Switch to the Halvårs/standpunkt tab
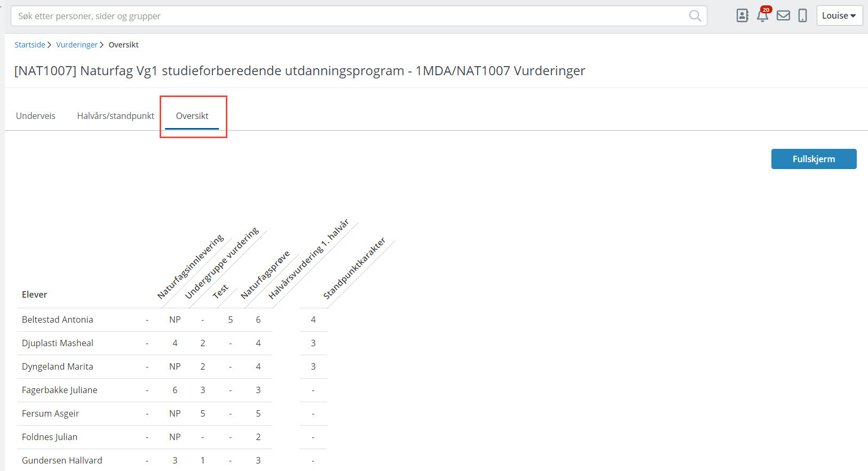 tap(115, 116)
